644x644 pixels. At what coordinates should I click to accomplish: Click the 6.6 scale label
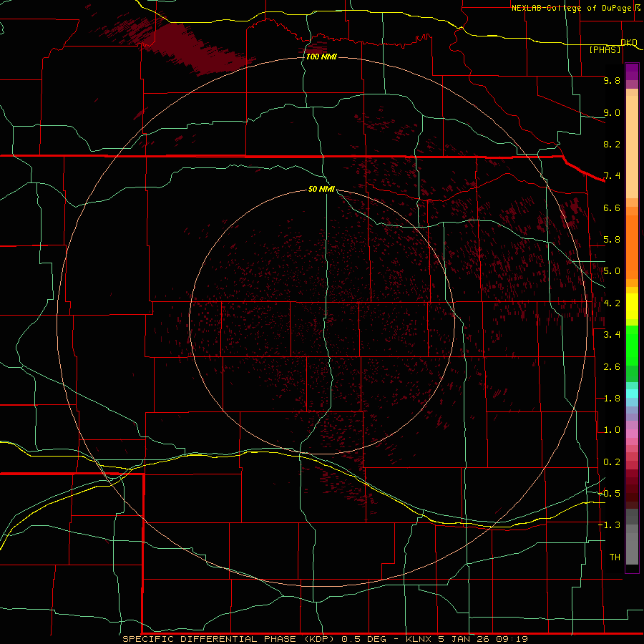[x=612, y=208]
